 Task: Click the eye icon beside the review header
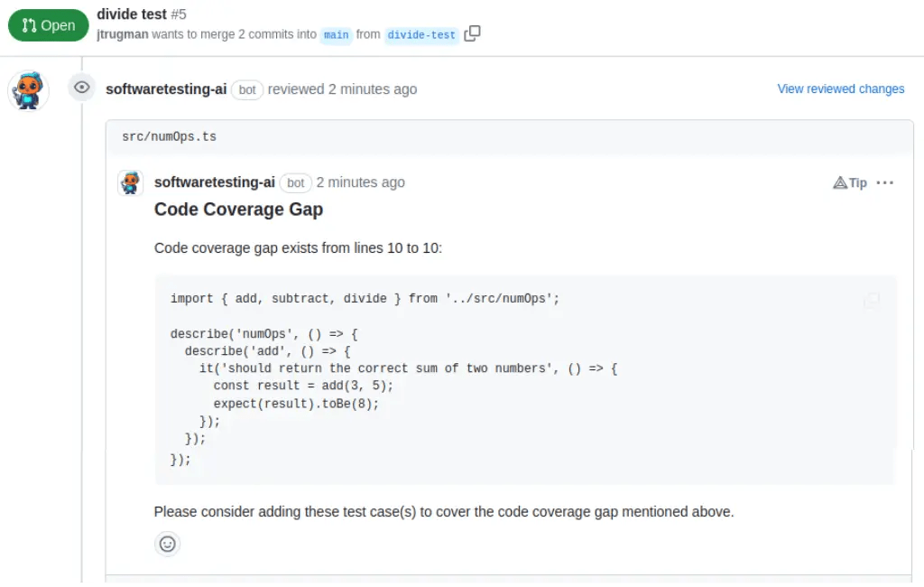(x=81, y=87)
